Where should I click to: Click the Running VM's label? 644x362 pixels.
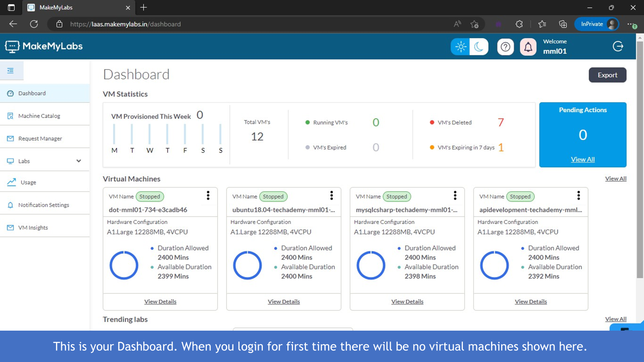tap(330, 123)
